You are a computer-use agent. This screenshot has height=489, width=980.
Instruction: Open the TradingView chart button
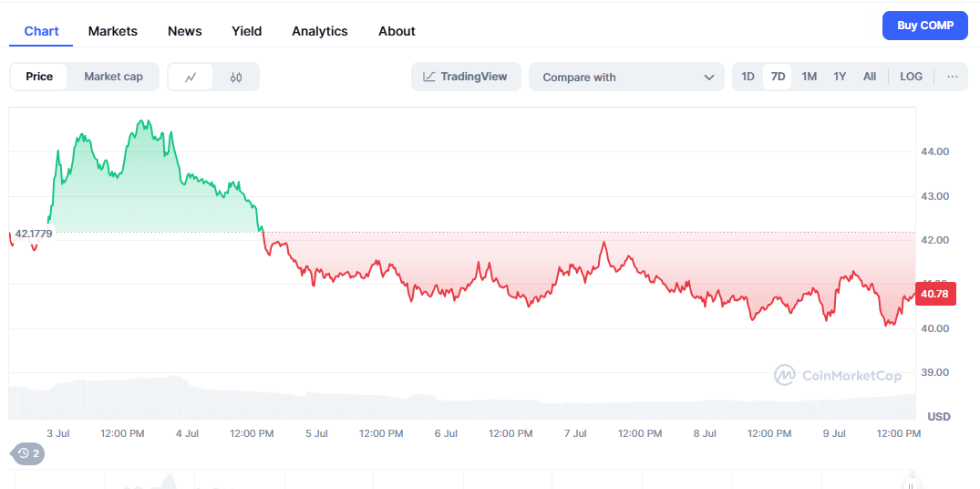point(466,77)
